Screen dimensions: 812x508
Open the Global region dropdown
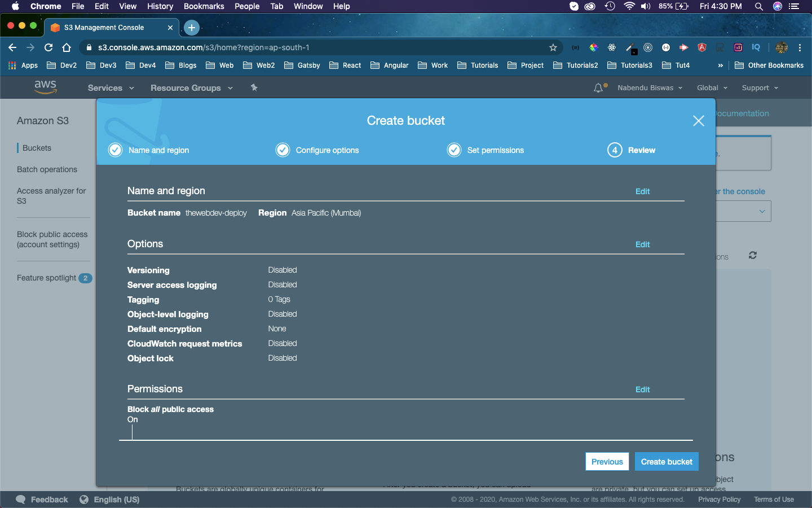tap(712, 88)
